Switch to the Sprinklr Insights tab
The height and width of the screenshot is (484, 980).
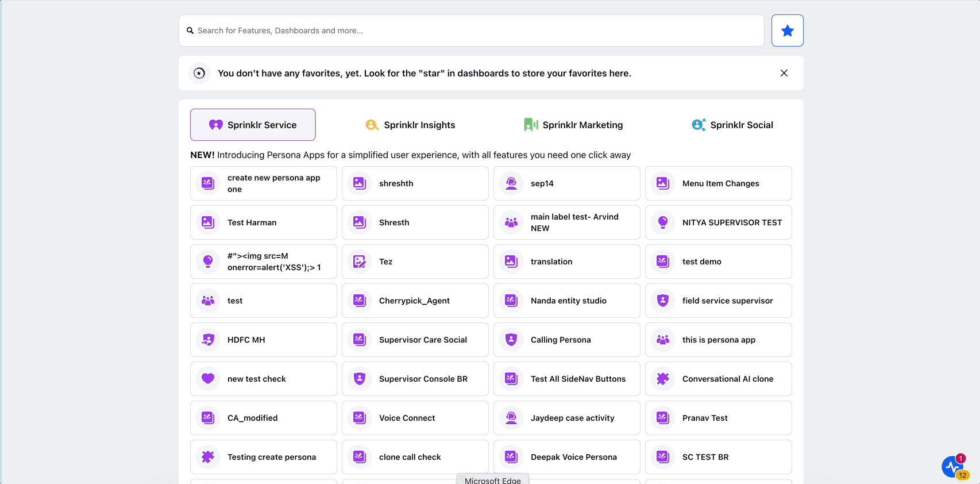[x=410, y=125]
